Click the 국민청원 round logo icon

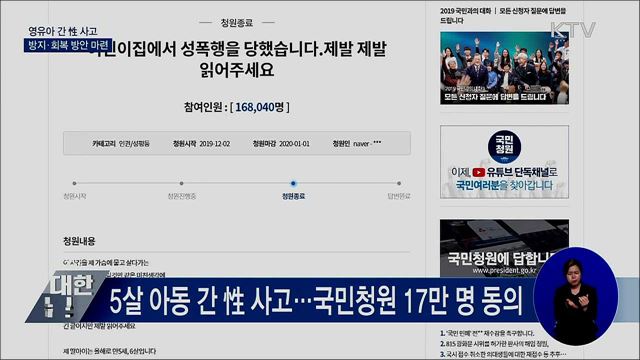coord(504,146)
